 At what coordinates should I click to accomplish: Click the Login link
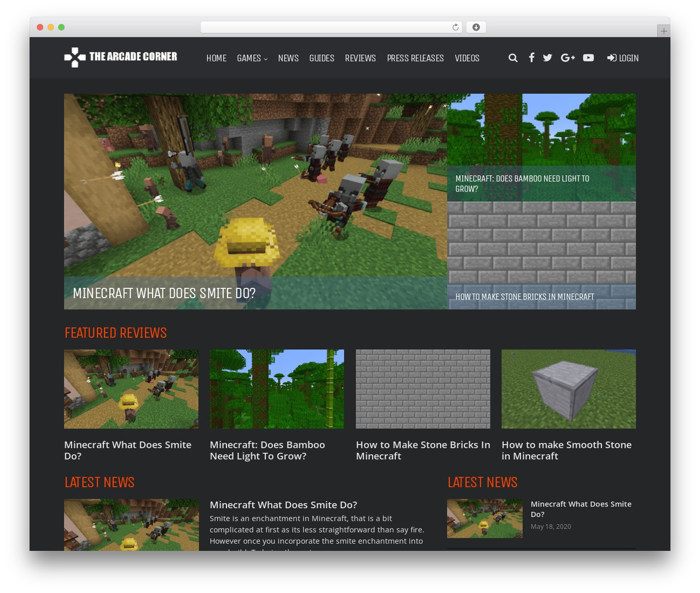(x=623, y=58)
